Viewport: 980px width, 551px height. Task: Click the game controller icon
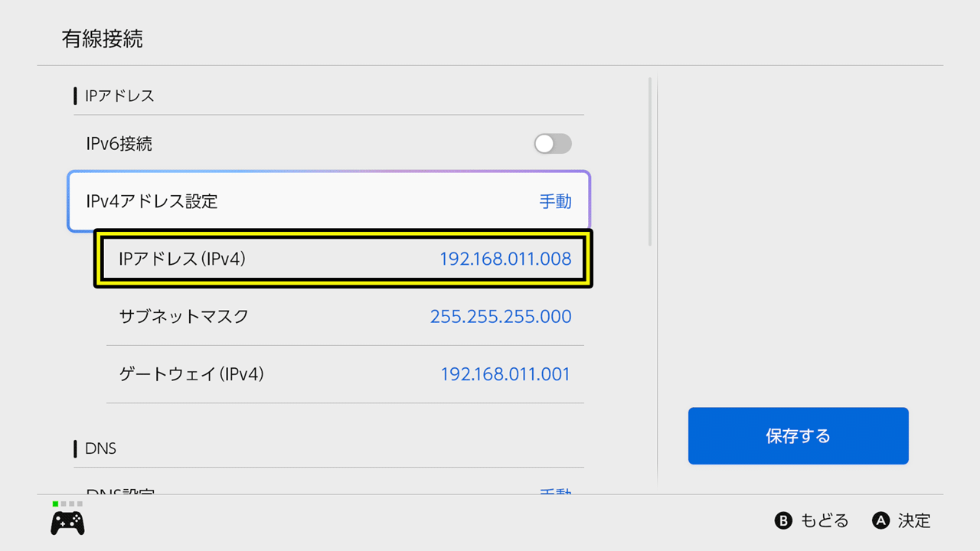[x=67, y=523]
